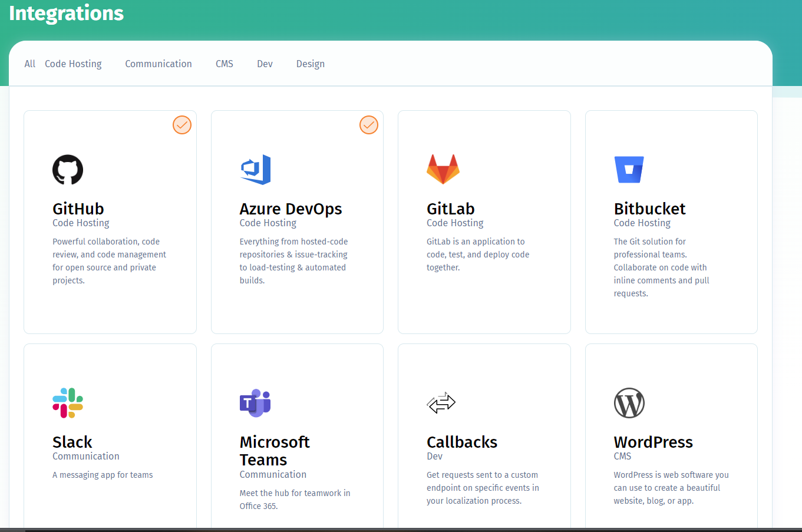The width and height of the screenshot is (802, 532).
Task: Toggle the checkmark badge on Azure DevOps card
Action: [x=369, y=125]
